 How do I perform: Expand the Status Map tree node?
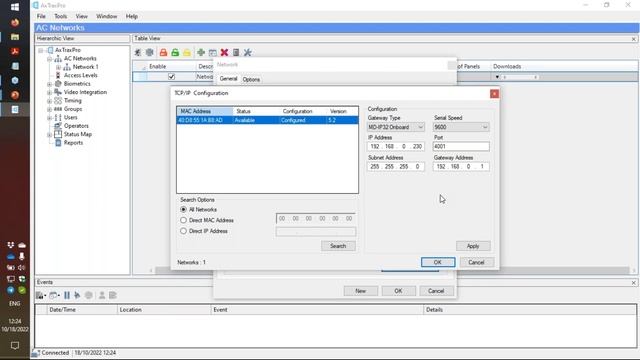point(49,134)
